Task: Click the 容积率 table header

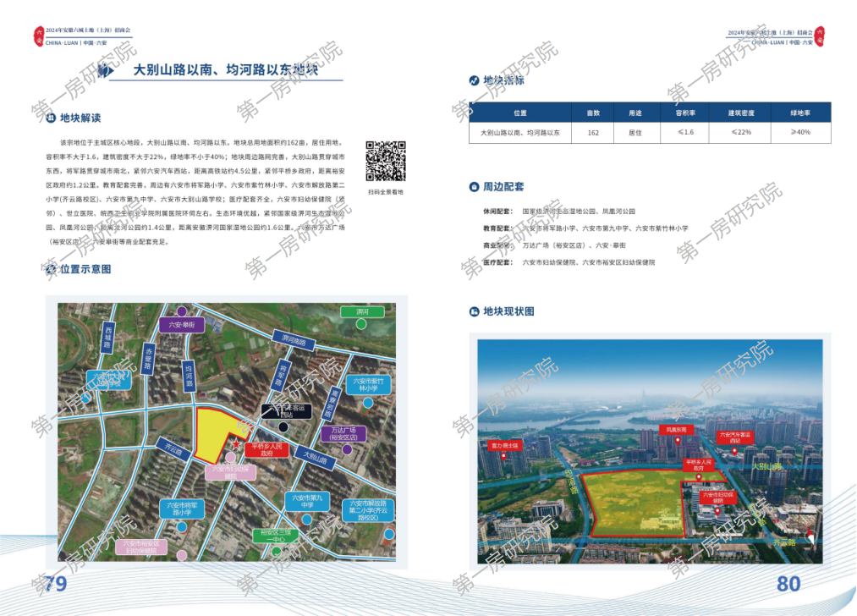Action: click(x=685, y=113)
